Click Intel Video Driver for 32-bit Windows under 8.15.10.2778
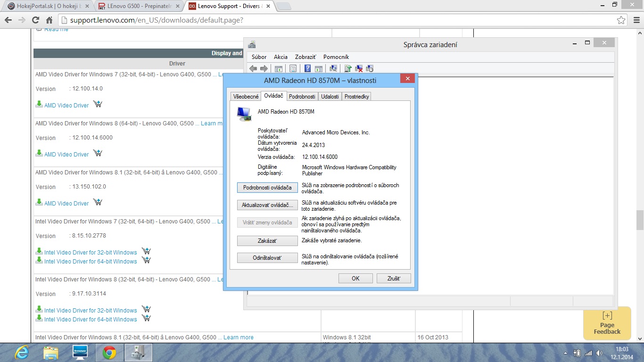Screen dimensions: 644x362 (91, 253)
